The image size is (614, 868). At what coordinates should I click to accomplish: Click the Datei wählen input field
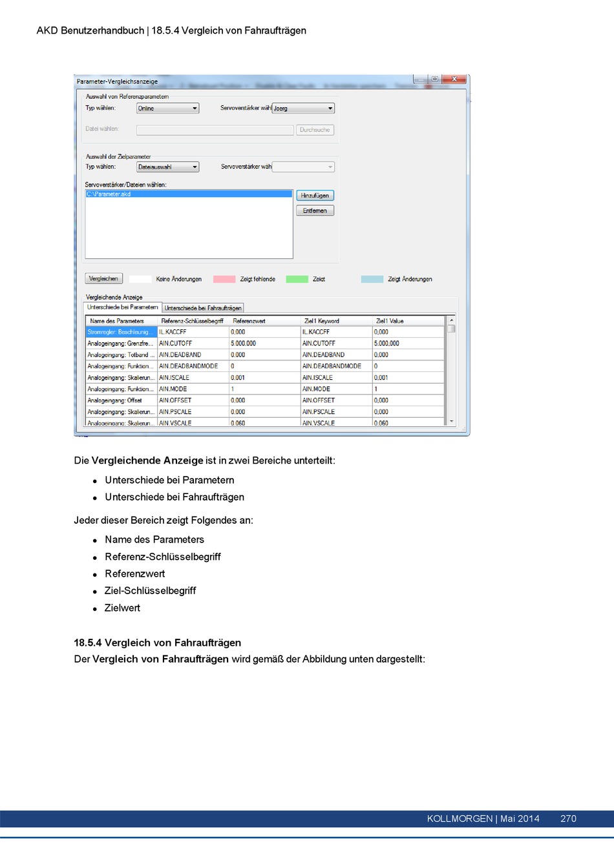click(x=215, y=130)
